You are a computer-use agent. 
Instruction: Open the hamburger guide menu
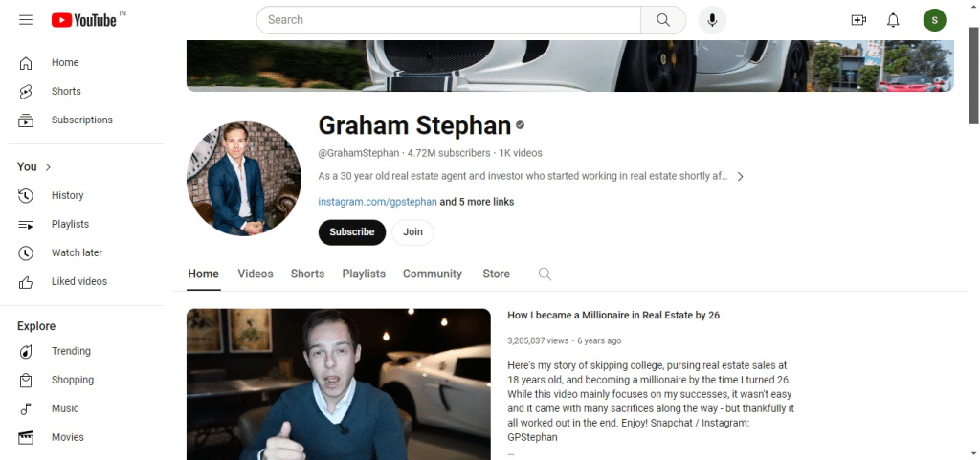26,20
